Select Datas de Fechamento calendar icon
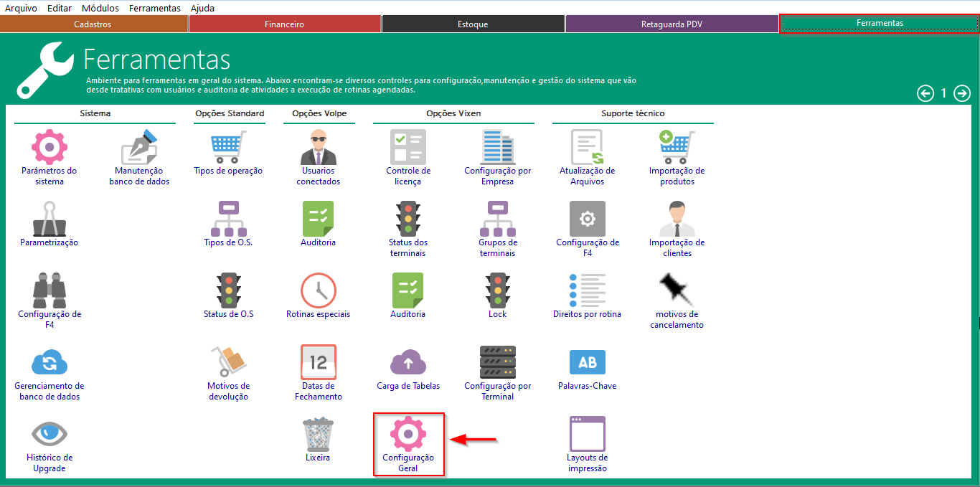Viewport: 980px width, 487px height. [x=318, y=362]
